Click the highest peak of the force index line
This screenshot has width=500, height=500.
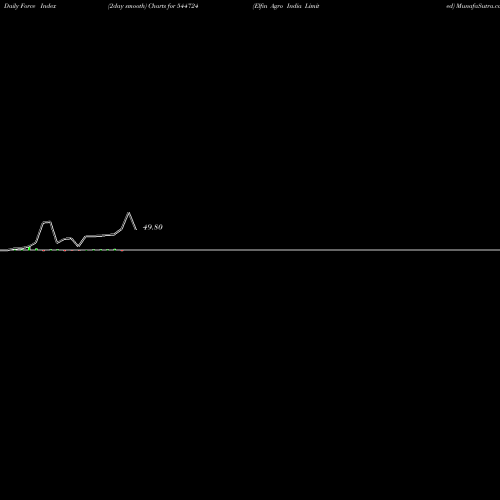pyautogui.click(x=129, y=213)
